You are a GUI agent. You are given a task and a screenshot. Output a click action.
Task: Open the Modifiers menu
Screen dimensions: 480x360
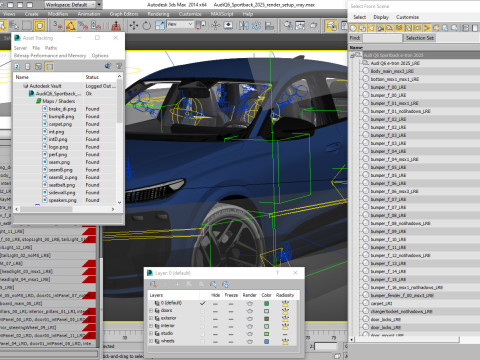58,14
